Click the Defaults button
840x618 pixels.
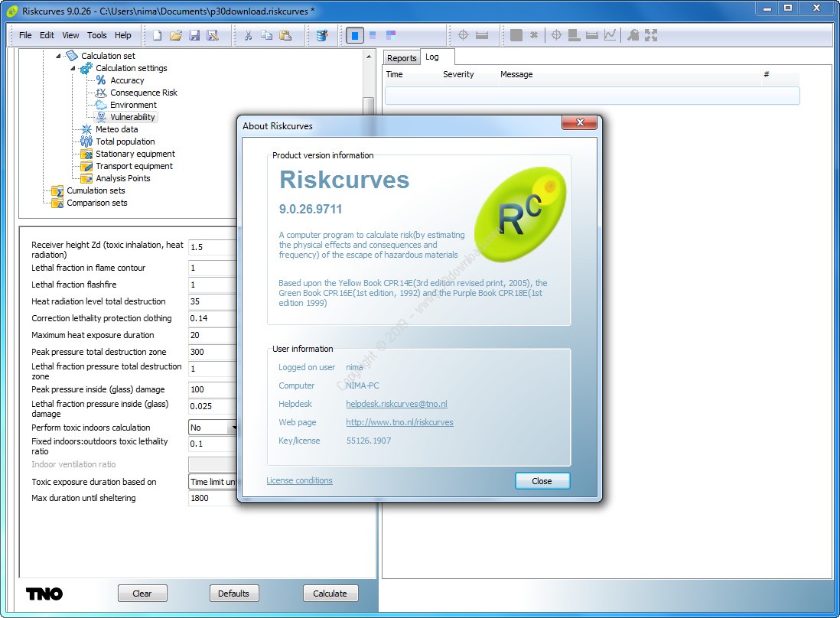(233, 594)
